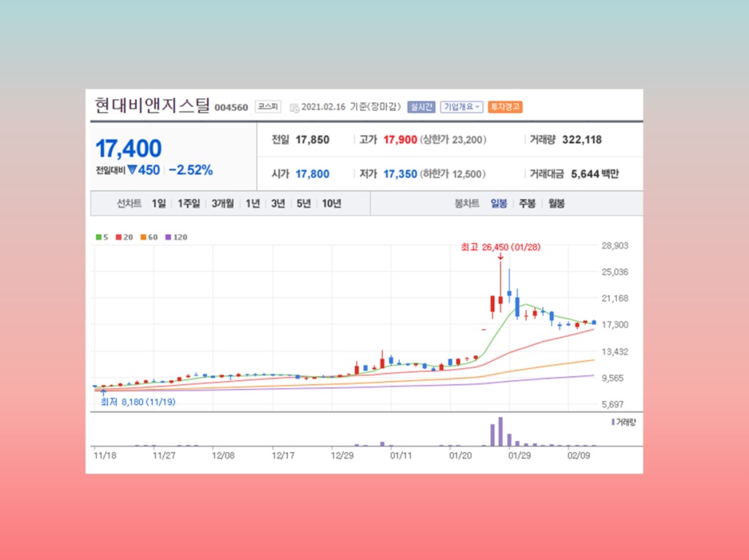Show the 5년 line chart
The image size is (749, 560).
[304, 204]
